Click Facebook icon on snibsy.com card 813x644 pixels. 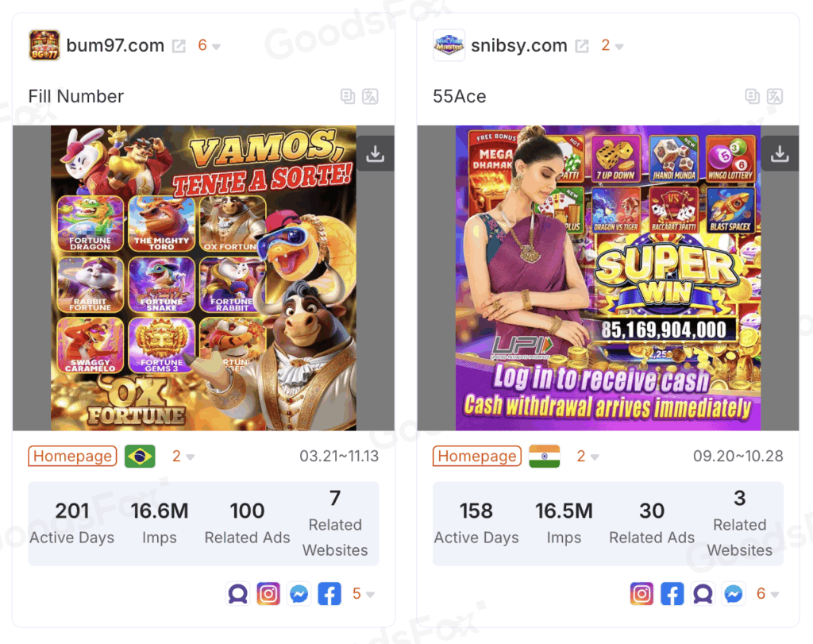[x=672, y=594]
